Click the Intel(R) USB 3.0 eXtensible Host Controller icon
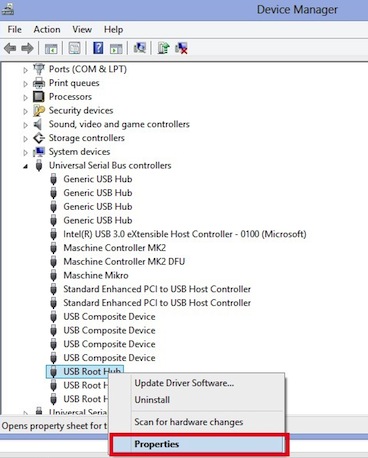The image size is (368, 458). pyautogui.click(x=53, y=234)
